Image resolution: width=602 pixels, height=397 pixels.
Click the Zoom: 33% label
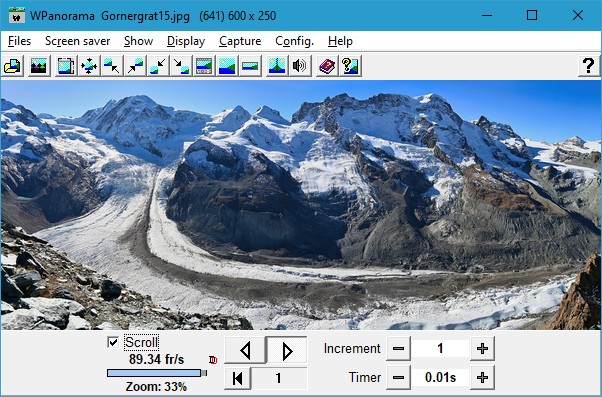pyautogui.click(x=156, y=386)
